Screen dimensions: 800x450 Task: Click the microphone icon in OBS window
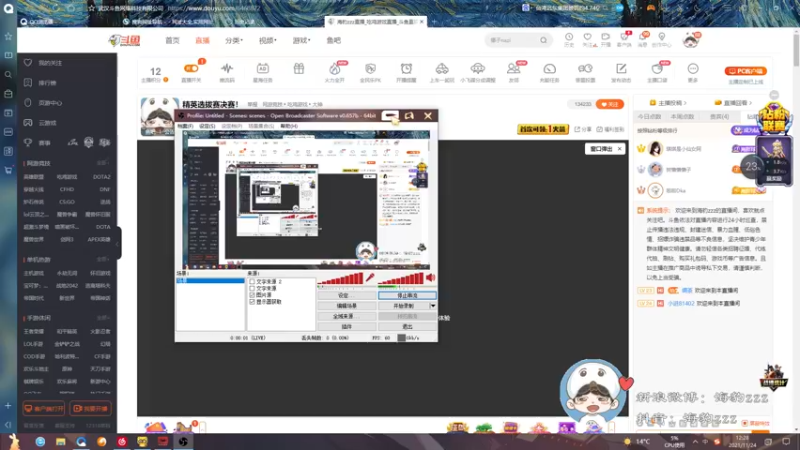click(x=370, y=278)
